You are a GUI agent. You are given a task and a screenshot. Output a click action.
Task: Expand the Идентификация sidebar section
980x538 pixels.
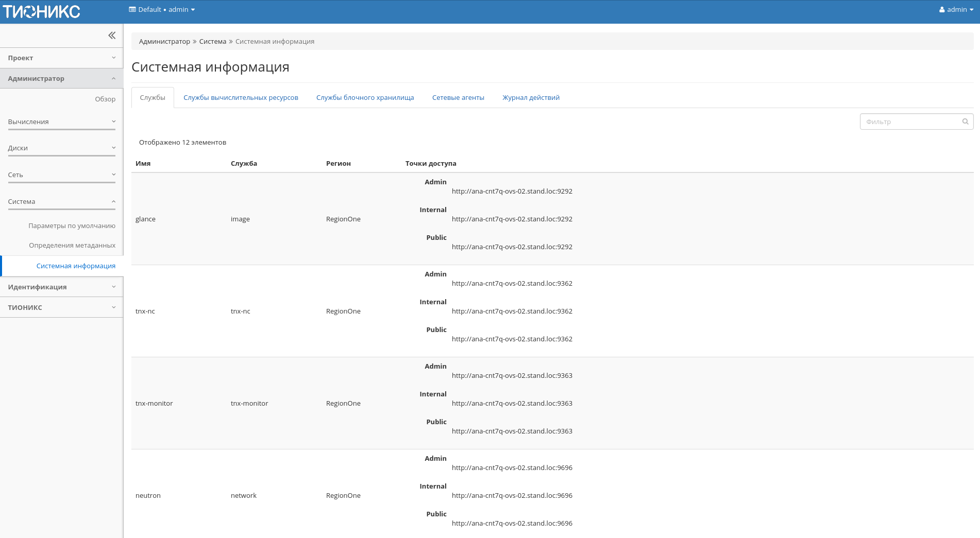(61, 287)
